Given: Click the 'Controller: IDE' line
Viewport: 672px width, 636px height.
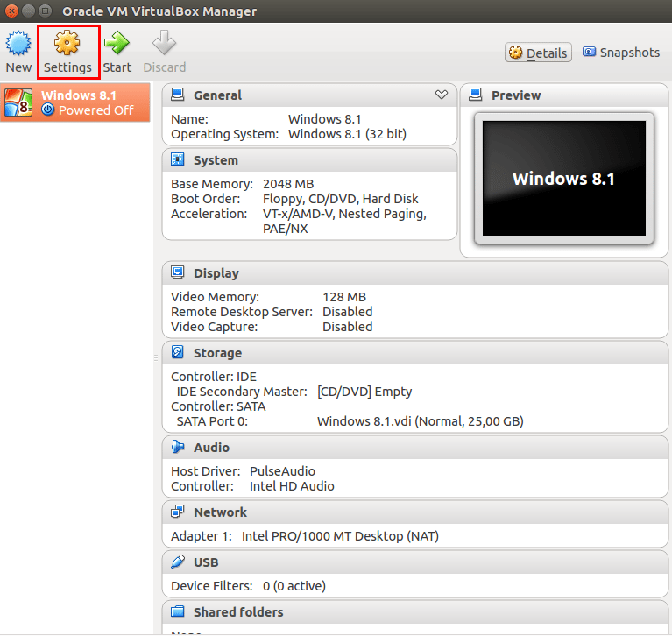Looking at the screenshot, I should [x=214, y=377].
